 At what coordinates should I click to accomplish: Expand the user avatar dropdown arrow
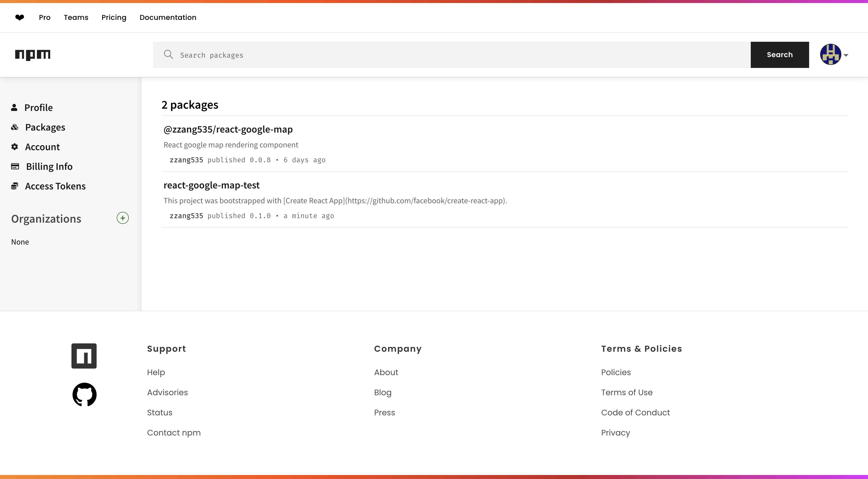[846, 55]
